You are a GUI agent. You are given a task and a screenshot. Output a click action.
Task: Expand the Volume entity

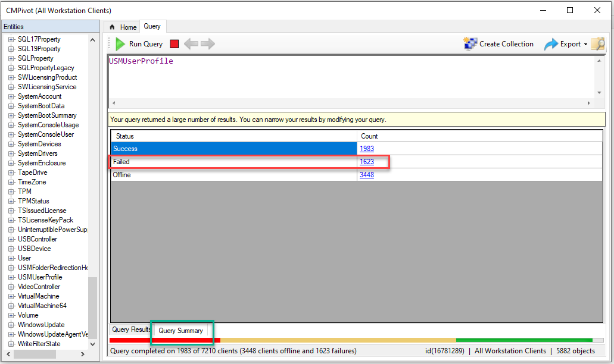pos(11,315)
